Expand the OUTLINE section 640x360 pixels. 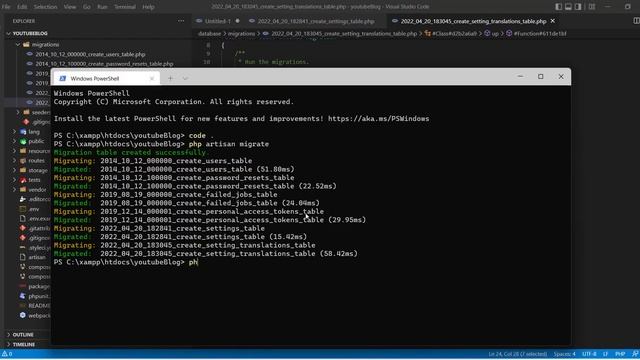23,335
